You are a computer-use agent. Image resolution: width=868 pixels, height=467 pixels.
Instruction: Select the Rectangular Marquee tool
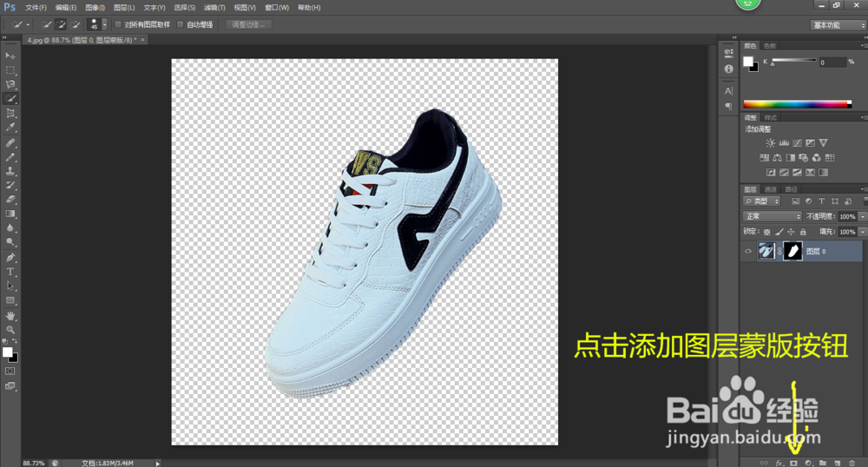click(10, 70)
